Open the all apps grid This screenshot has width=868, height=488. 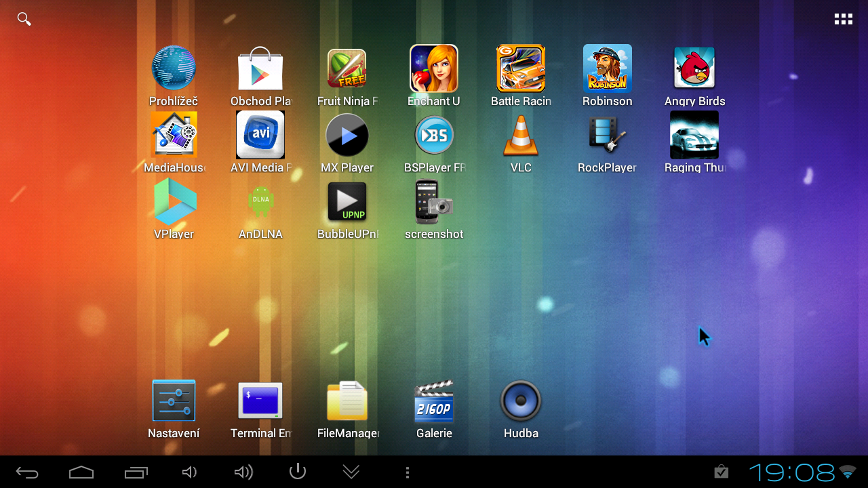pos(843,19)
